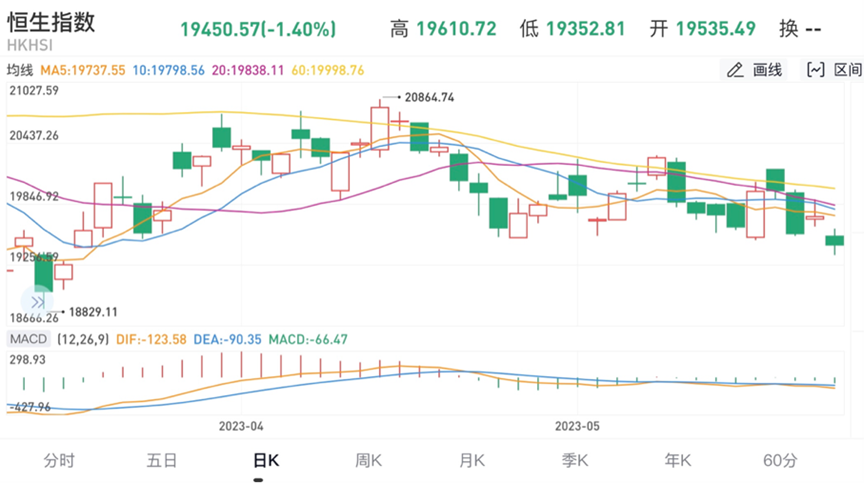Viewport: 864px width, 483px height.
Task: Click the MA5:19737.55 value
Action: (x=83, y=70)
